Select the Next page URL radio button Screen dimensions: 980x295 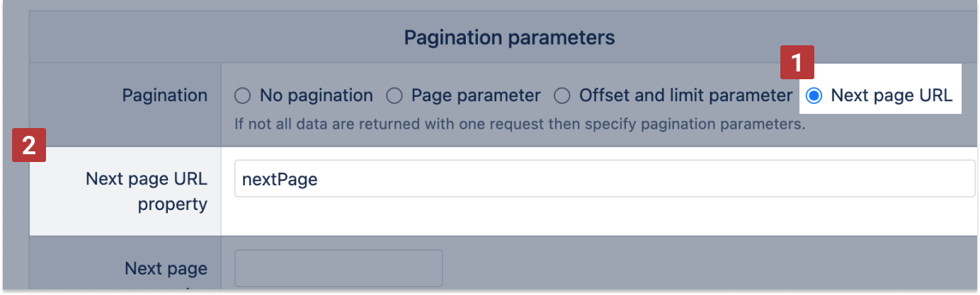tap(814, 95)
